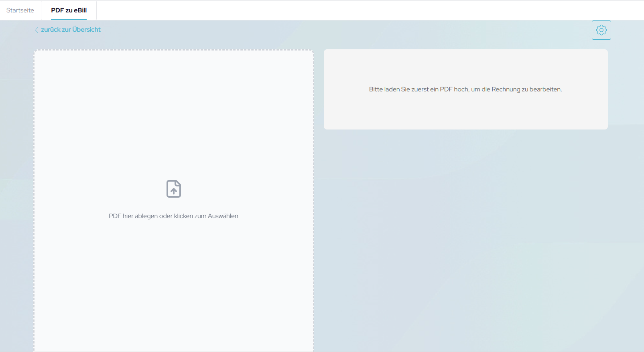Click the Auswählen word in upload prompt
644x352 pixels.
coord(223,216)
